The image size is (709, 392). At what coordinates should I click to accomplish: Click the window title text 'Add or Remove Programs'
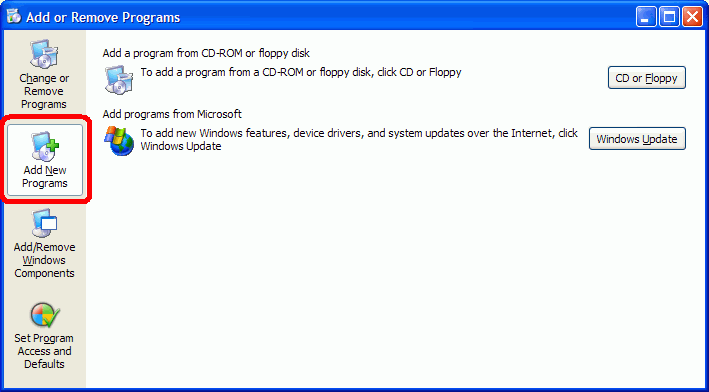coord(103,17)
